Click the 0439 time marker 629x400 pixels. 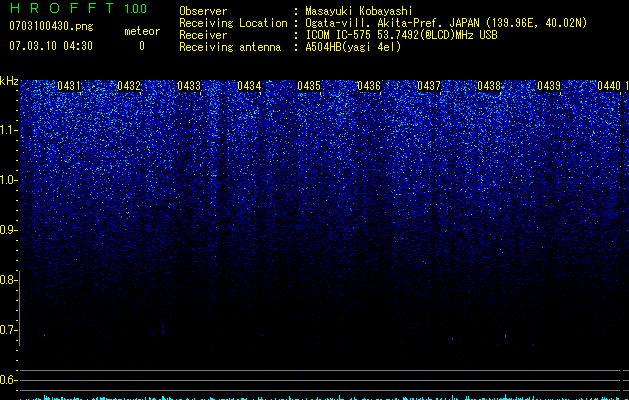[549, 86]
